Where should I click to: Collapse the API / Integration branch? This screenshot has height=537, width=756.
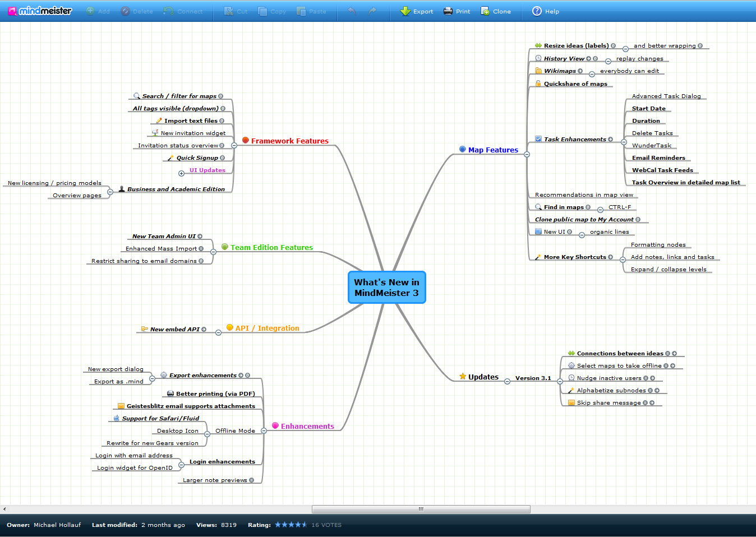[x=219, y=333]
